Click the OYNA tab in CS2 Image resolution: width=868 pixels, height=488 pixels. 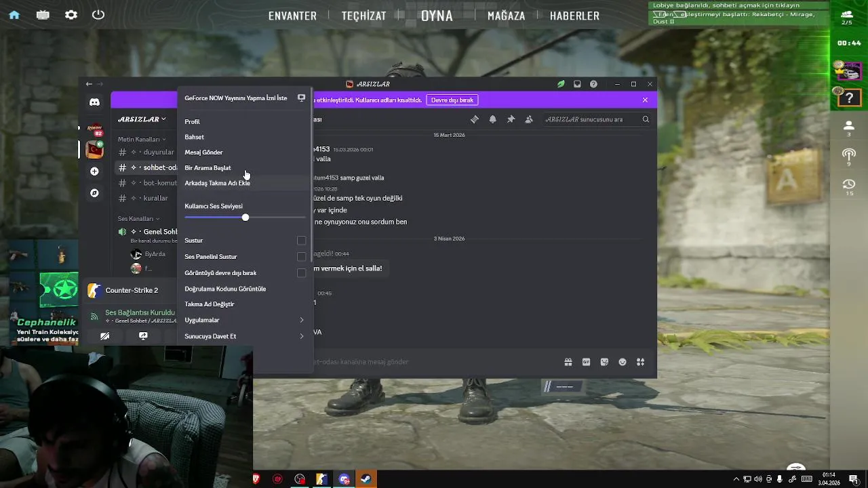tap(437, 16)
